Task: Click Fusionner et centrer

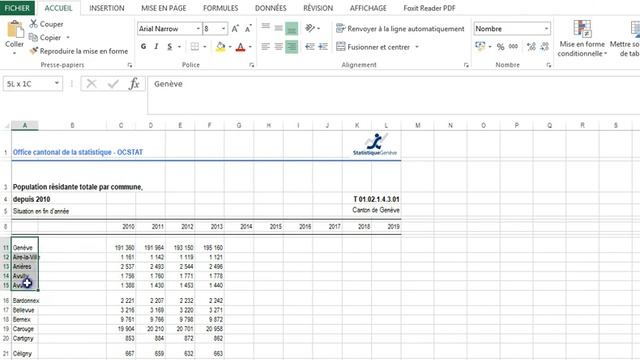Action: [373, 47]
